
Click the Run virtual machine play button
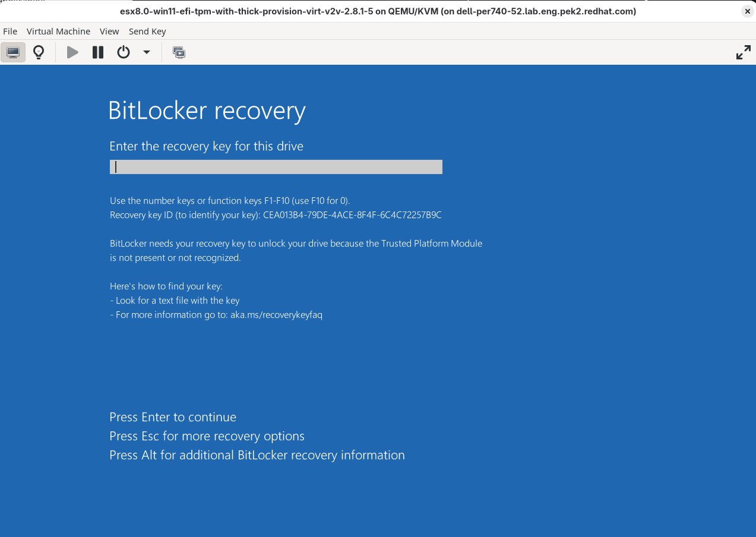[72, 52]
